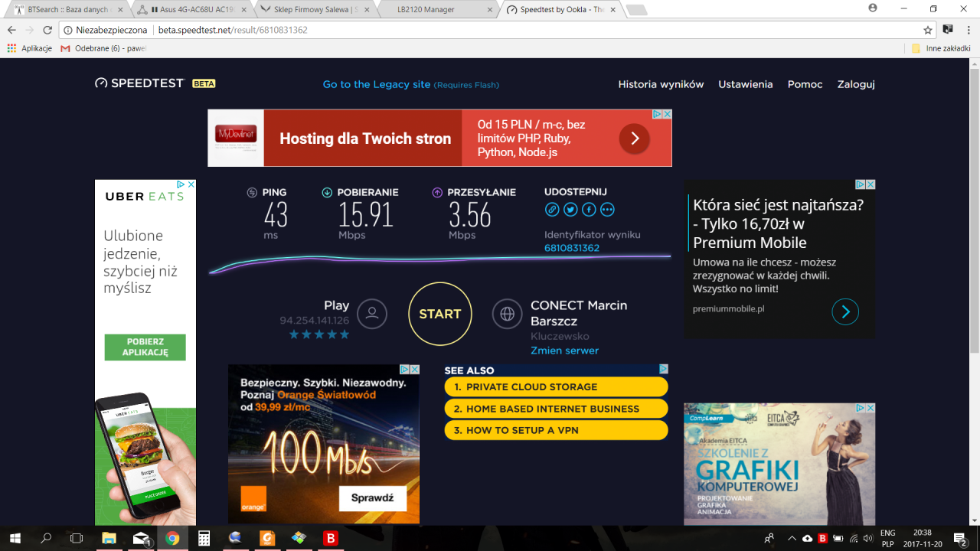Screen dimensions: 980x551
Task: Open How to Setup a VPN link
Action: tap(557, 430)
